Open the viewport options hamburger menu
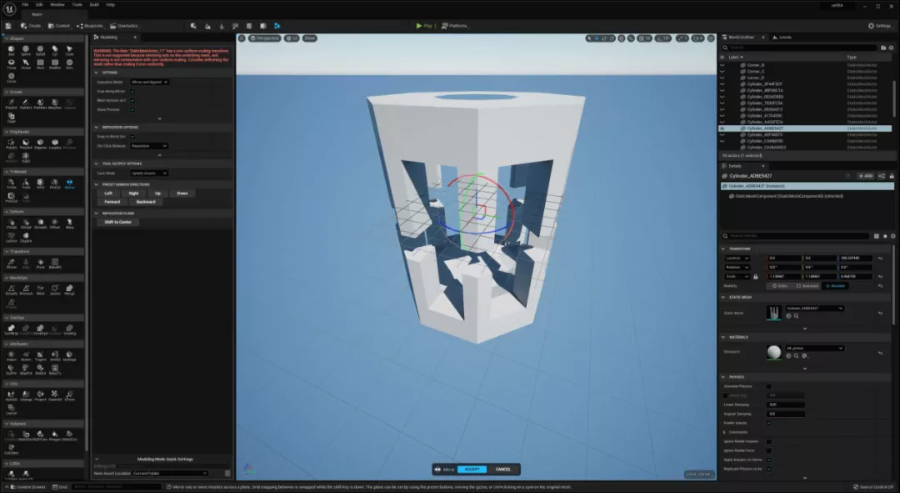The image size is (900, 493). [x=242, y=38]
